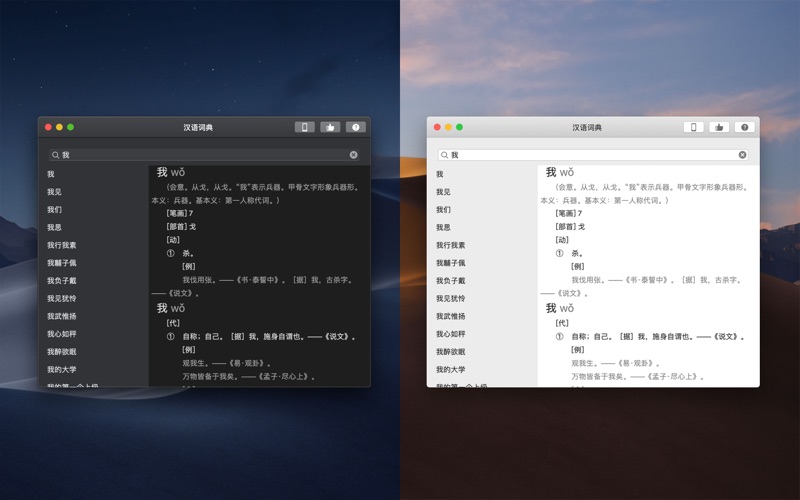This screenshot has width=800, height=500.
Task: Open help question icon in dark window
Action: pyautogui.click(x=356, y=127)
